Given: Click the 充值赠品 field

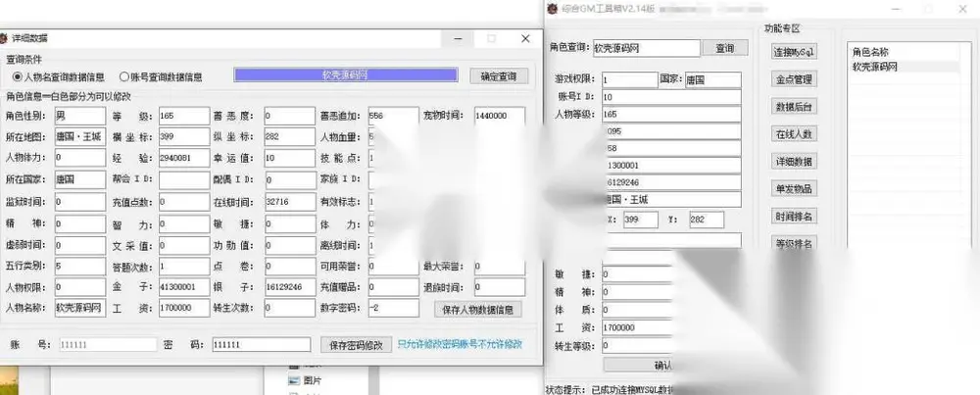Looking at the screenshot, I should click(393, 287).
